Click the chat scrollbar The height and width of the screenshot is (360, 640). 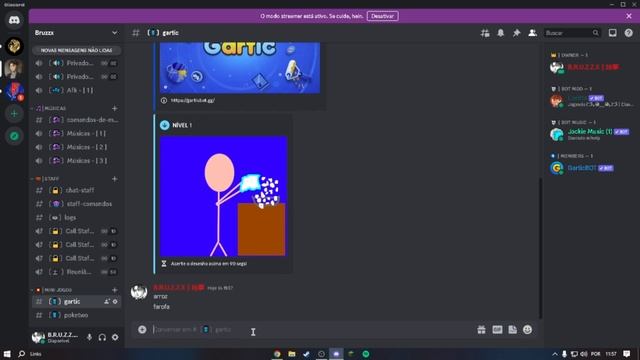click(540, 247)
